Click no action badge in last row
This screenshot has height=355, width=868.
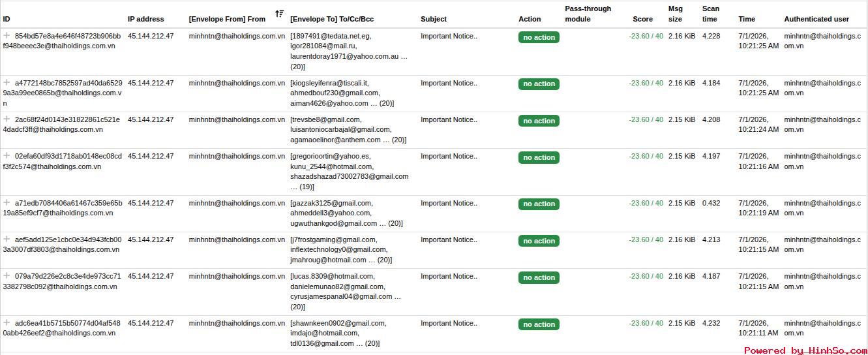(539, 324)
